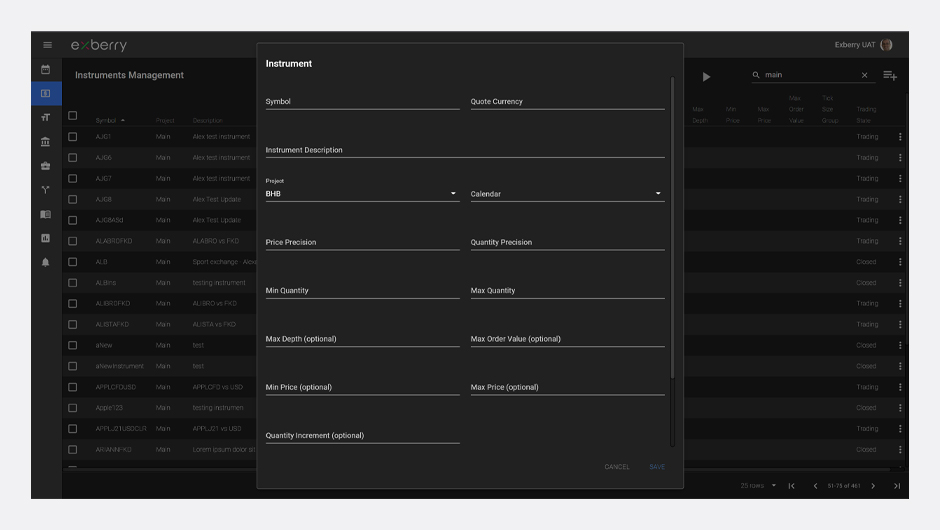Click Save in the Instrument dialog

pyautogui.click(x=657, y=467)
